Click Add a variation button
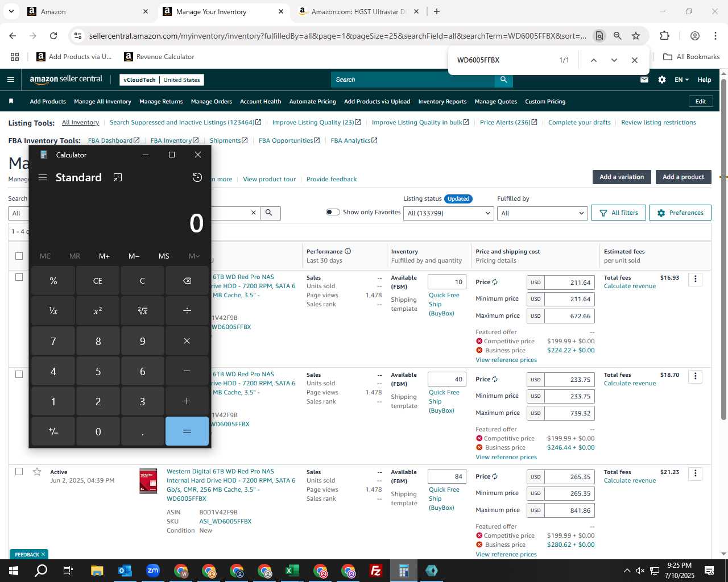This screenshot has height=582, width=728. point(622,177)
